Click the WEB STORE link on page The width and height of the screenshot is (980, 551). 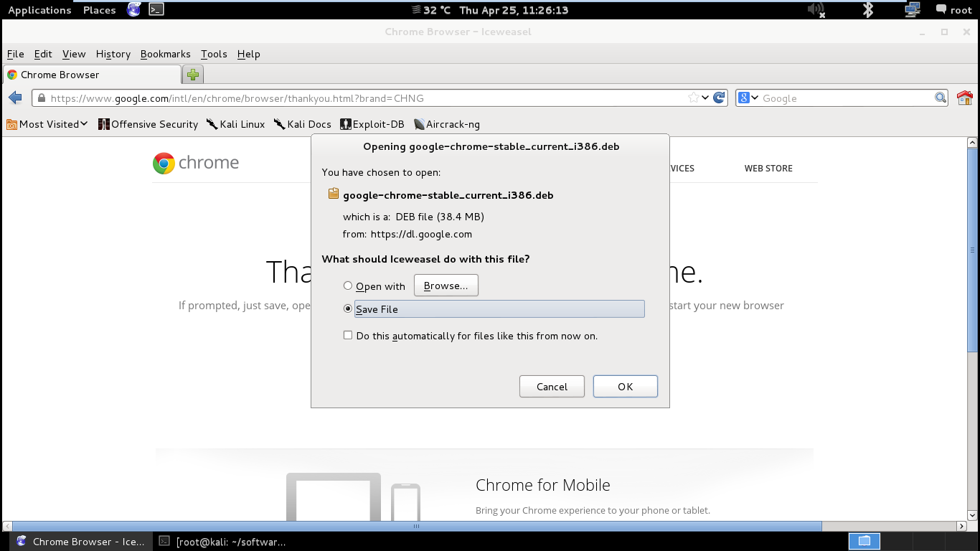click(768, 168)
